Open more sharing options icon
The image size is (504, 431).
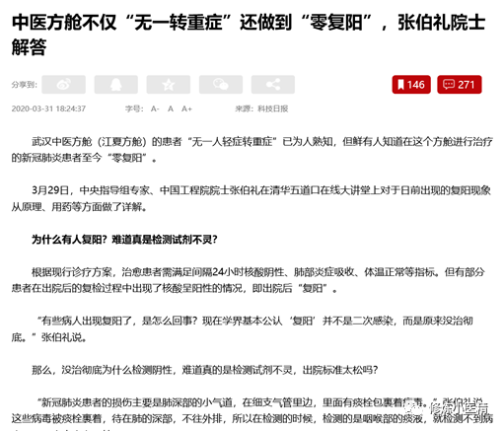click(273, 85)
